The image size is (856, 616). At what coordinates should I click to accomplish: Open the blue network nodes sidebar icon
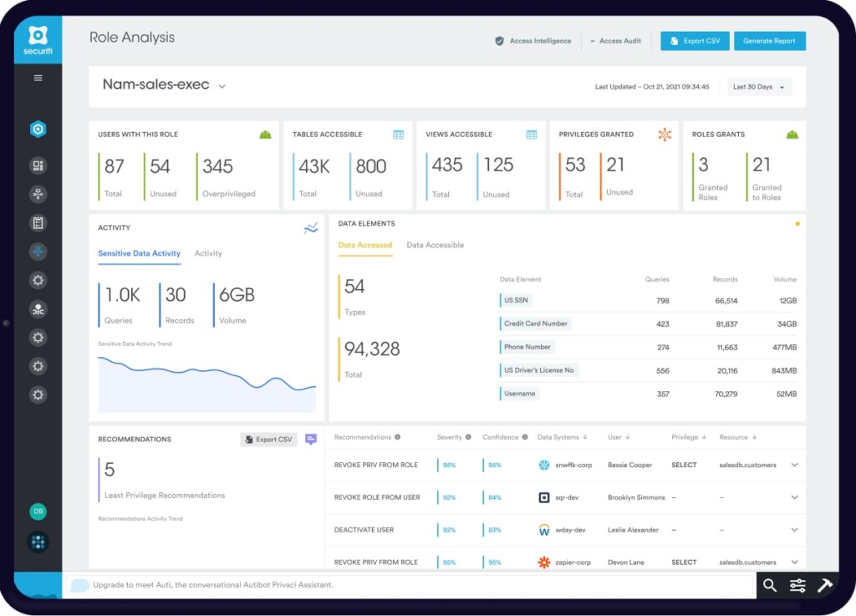[38, 252]
